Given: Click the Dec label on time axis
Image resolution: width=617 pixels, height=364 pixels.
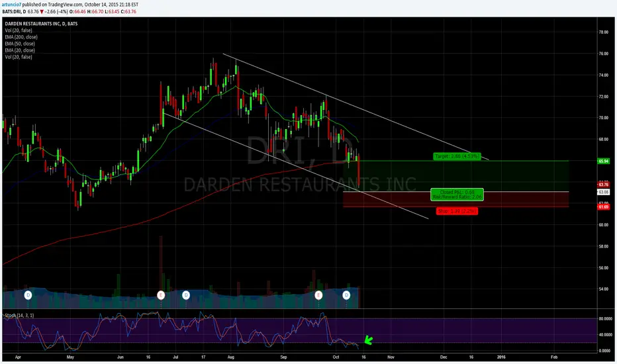Looking at the screenshot, I should (x=444, y=357).
